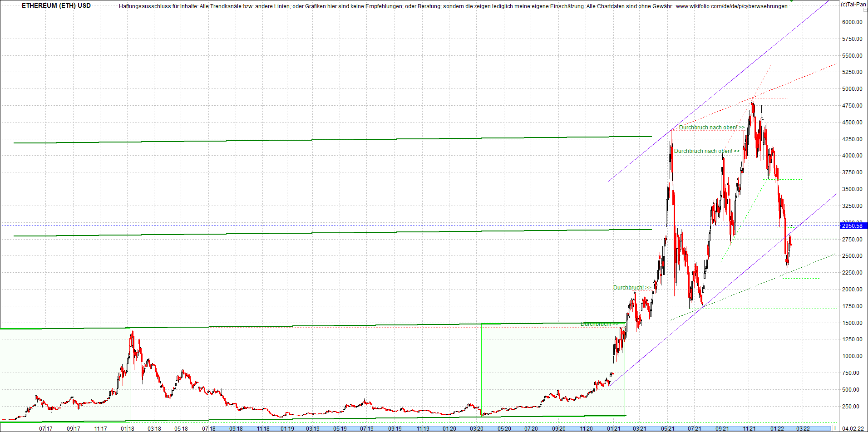Click the 01'22 date axis label
The height and width of the screenshot is (432, 868).
tap(777, 428)
